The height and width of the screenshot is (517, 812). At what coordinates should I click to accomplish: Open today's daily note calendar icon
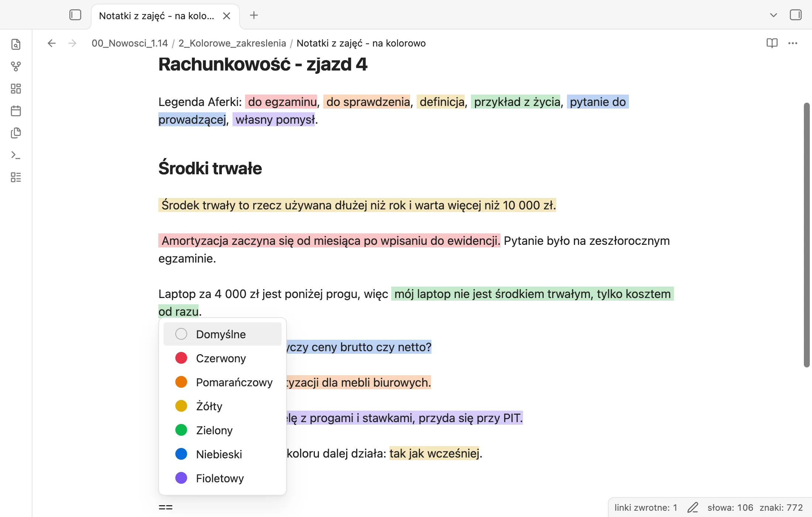(16, 111)
